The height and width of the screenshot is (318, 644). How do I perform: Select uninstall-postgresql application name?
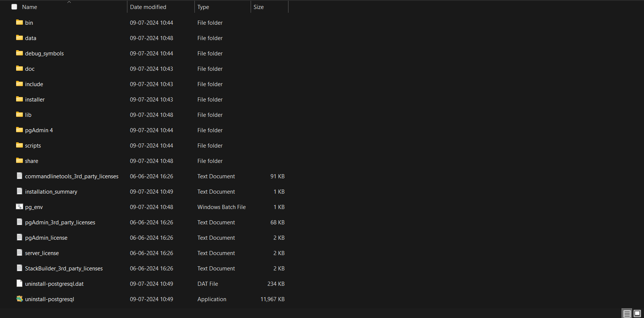[49, 299]
